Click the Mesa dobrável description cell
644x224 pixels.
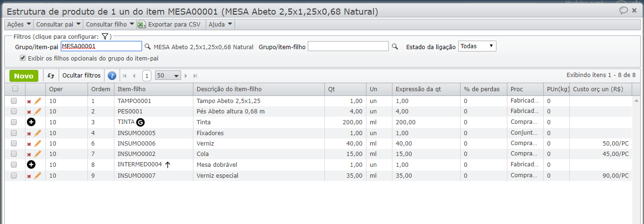pyautogui.click(x=259, y=165)
